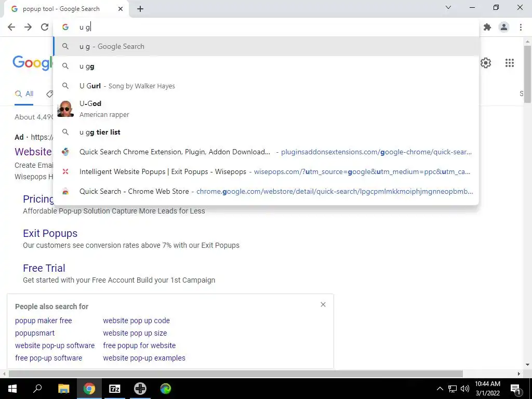The image size is (532, 399).
Task: Open the 'Free Trial' ad sitelink
Action: (x=44, y=268)
